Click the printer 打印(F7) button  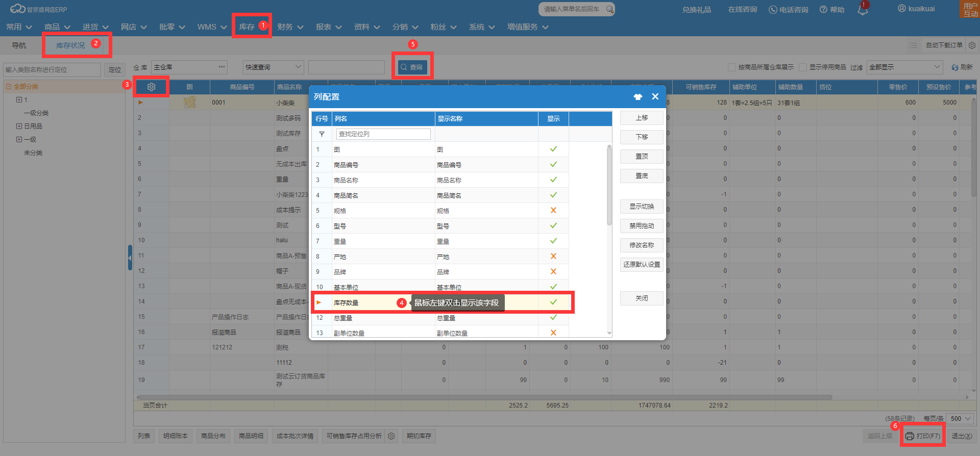(x=923, y=436)
